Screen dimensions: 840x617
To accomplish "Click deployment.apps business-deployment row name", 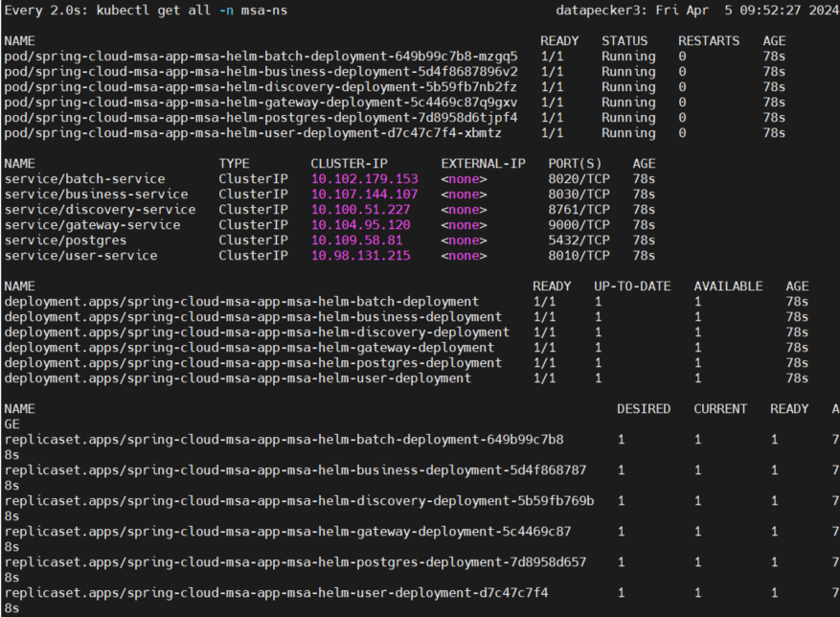I will [253, 317].
